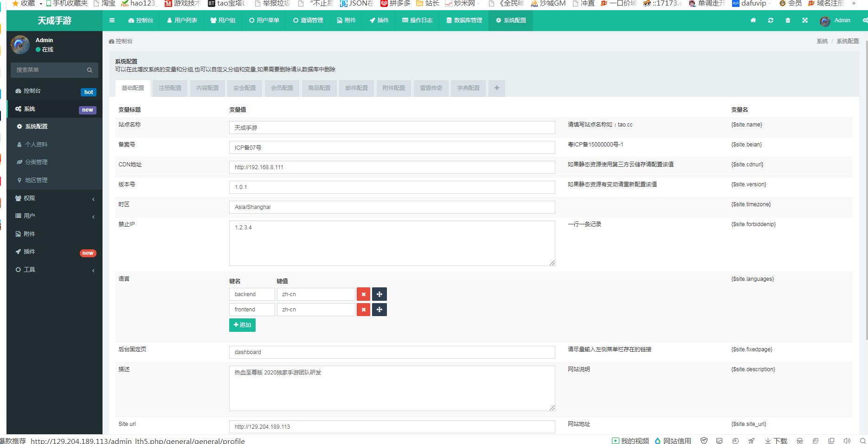Expand the 用户 sidebar menu

point(54,216)
